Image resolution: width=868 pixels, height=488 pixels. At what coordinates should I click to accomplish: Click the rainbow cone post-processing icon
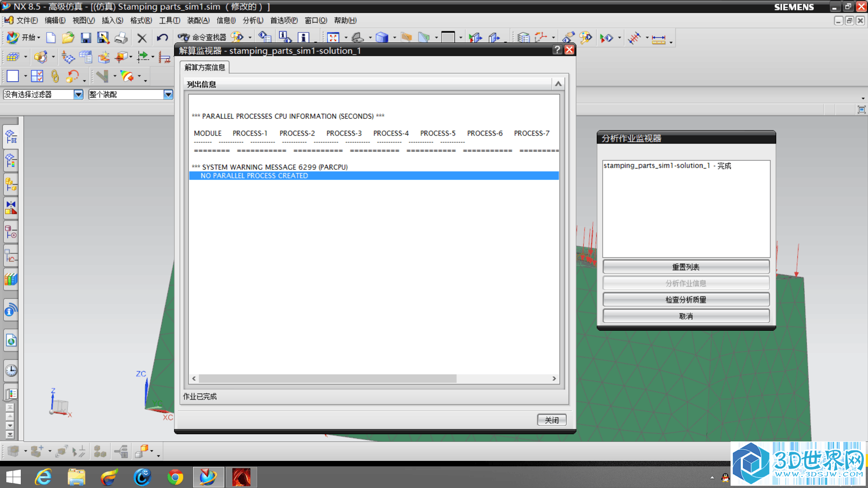pos(127,76)
